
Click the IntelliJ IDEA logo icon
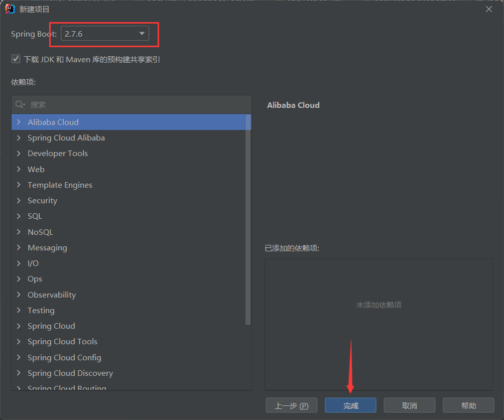10,9
